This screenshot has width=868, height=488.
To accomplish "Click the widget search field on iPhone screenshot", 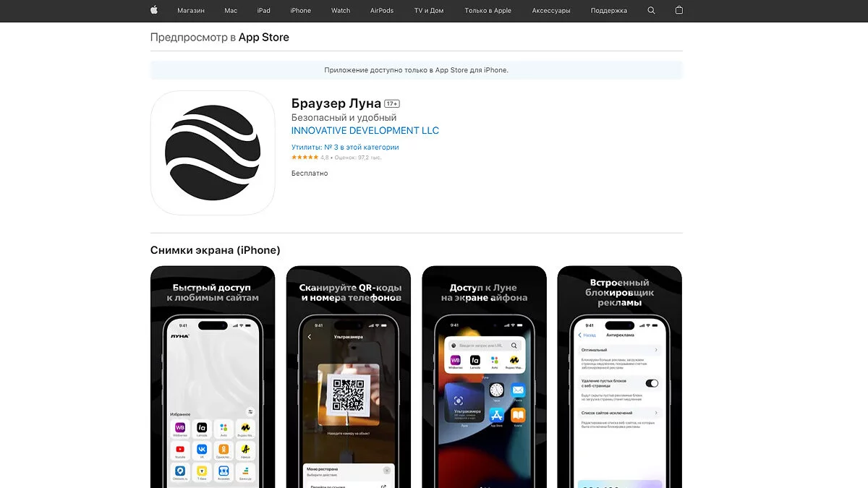I will 484,346.
